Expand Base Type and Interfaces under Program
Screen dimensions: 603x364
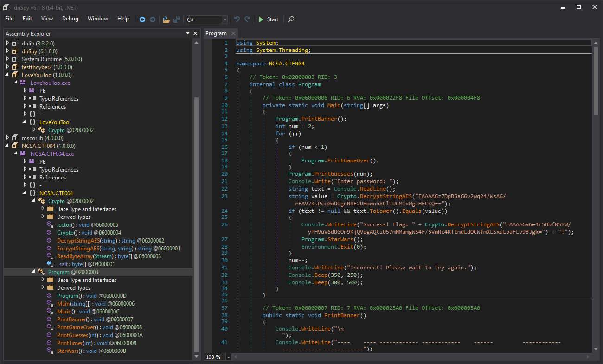[42, 280]
